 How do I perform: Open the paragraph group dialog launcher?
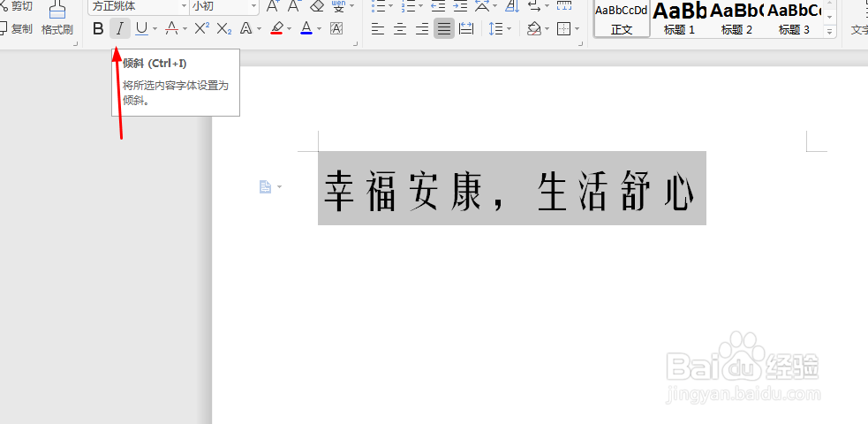pos(581,43)
